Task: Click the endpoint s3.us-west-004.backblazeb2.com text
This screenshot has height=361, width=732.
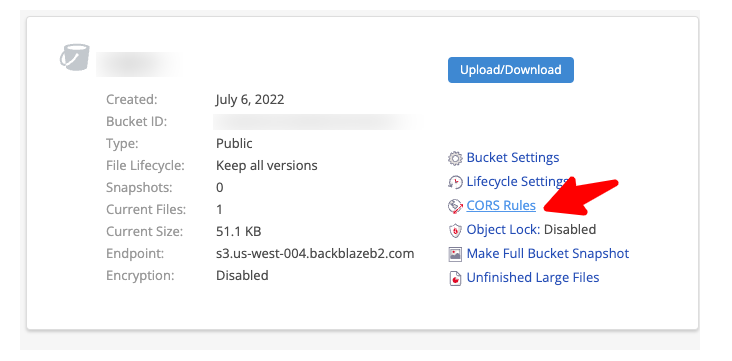Action: [315, 254]
